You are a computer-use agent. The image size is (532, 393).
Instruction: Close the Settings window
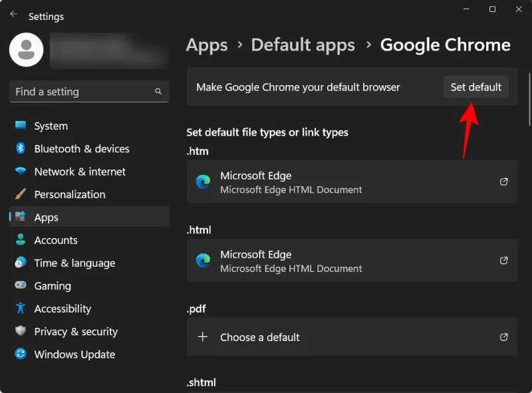(519, 9)
